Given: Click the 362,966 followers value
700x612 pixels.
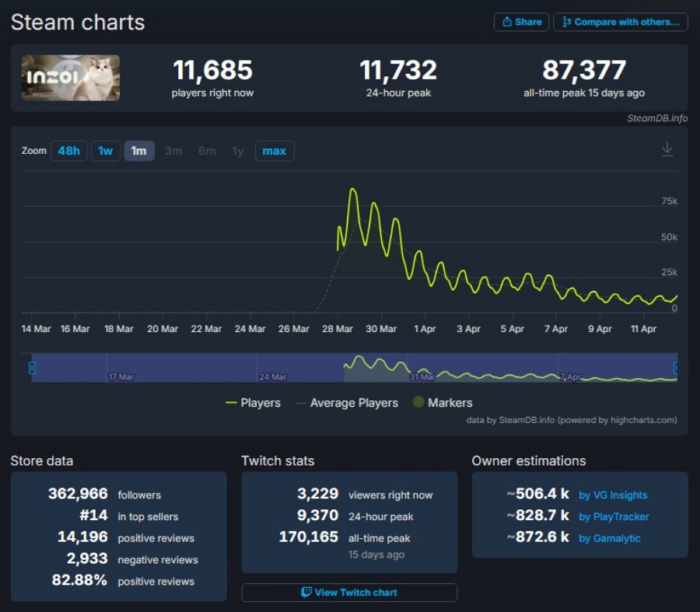Looking at the screenshot, I should (78, 494).
